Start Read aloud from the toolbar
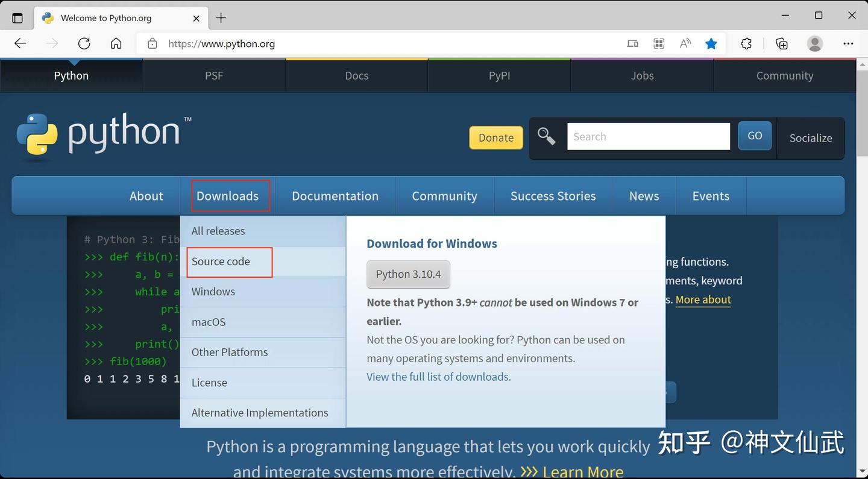The width and height of the screenshot is (868, 479). tap(685, 43)
